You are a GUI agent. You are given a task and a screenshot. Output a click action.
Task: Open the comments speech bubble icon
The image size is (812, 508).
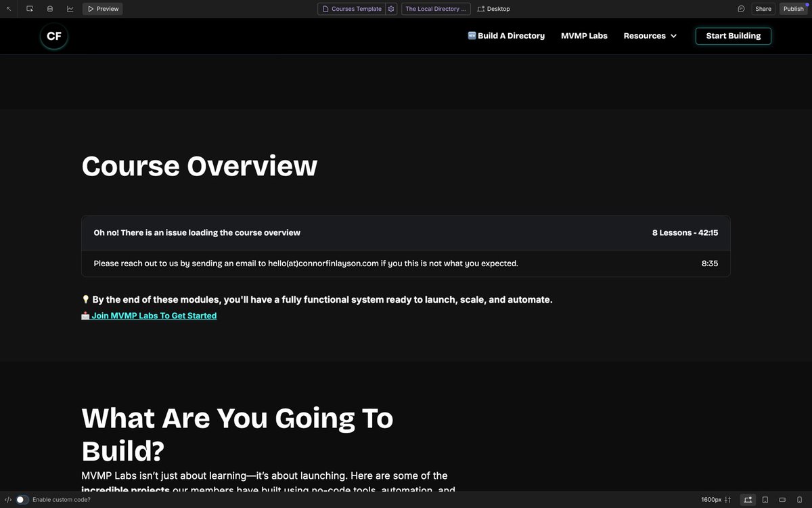point(741,9)
